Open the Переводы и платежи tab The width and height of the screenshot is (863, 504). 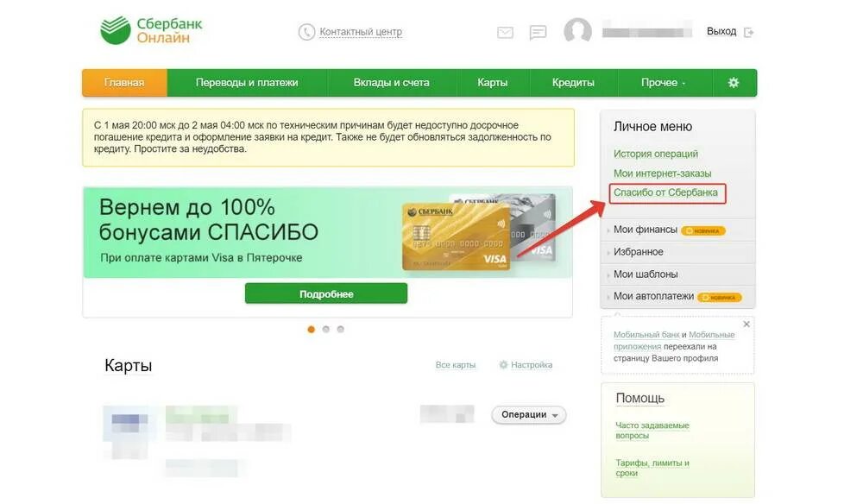pyautogui.click(x=247, y=83)
